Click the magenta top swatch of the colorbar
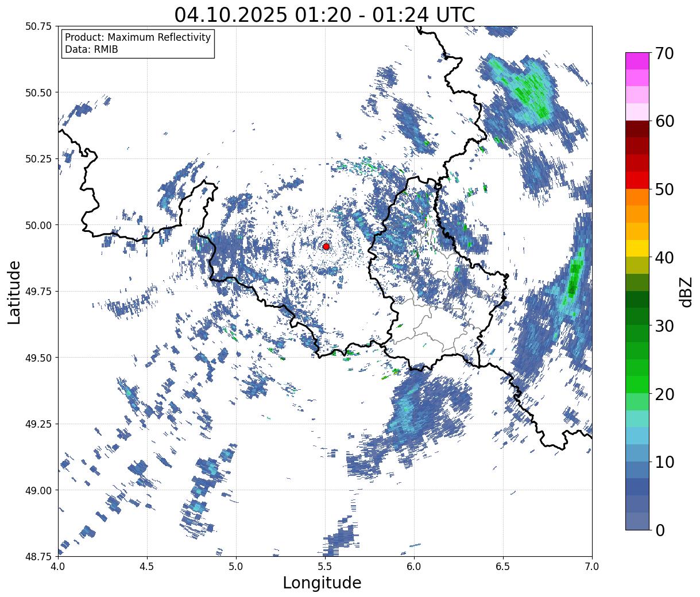This screenshot has width=700, height=597. (x=637, y=61)
